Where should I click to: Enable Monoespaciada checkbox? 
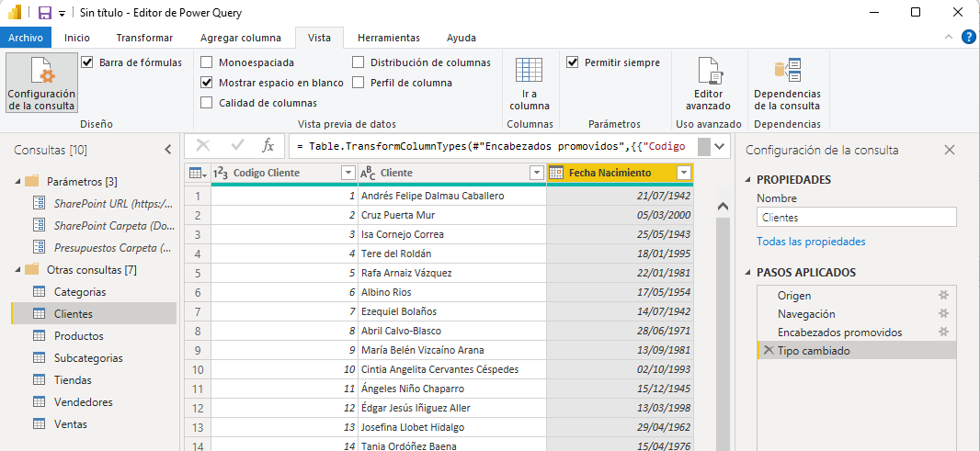[206, 62]
